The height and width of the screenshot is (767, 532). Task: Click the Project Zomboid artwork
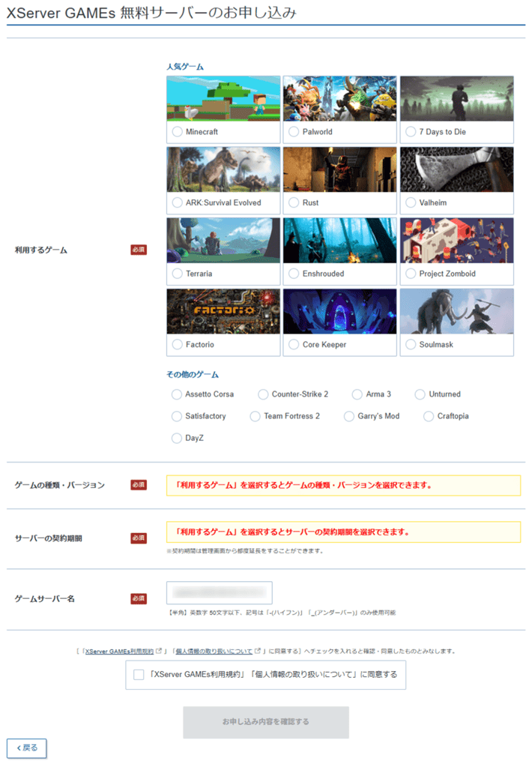point(457,240)
